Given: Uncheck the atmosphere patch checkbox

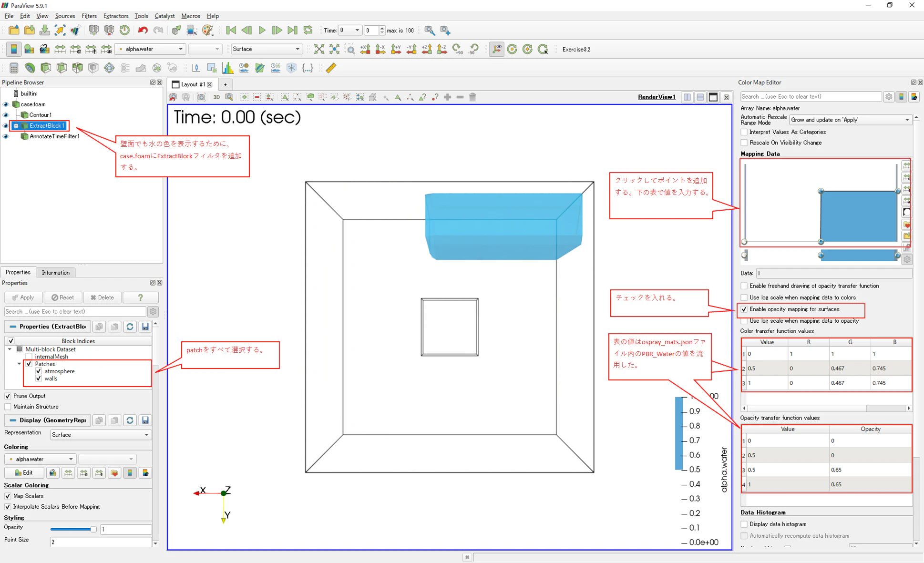Looking at the screenshot, I should tap(39, 371).
